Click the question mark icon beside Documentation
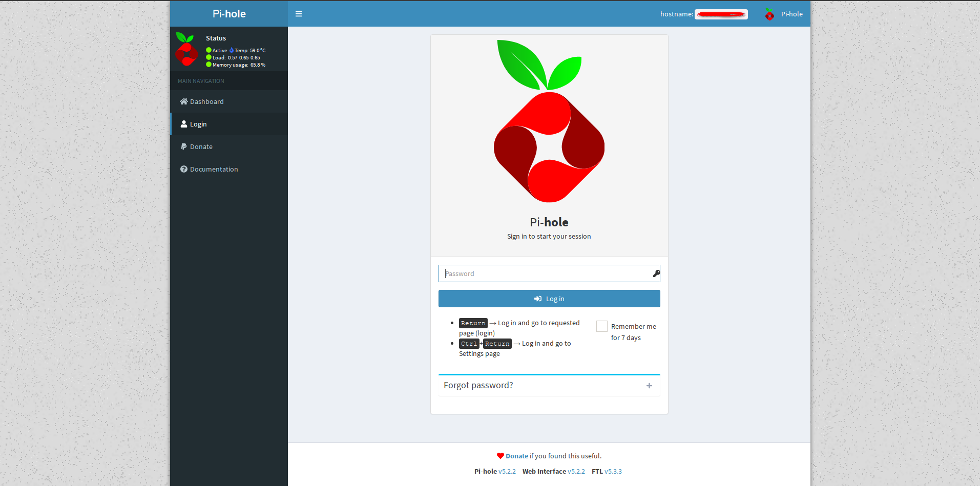The width and height of the screenshot is (980, 486). [x=183, y=169]
